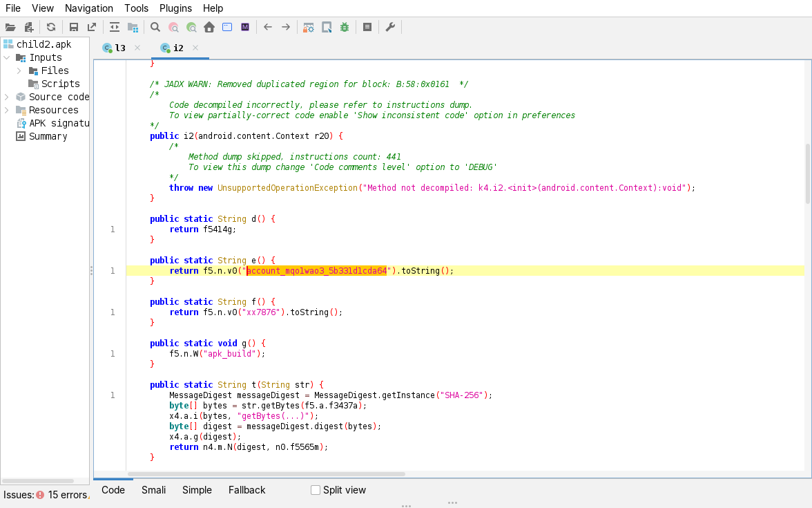Select the Inputs tree label
Viewport: 812px width, 508px height.
(46, 57)
